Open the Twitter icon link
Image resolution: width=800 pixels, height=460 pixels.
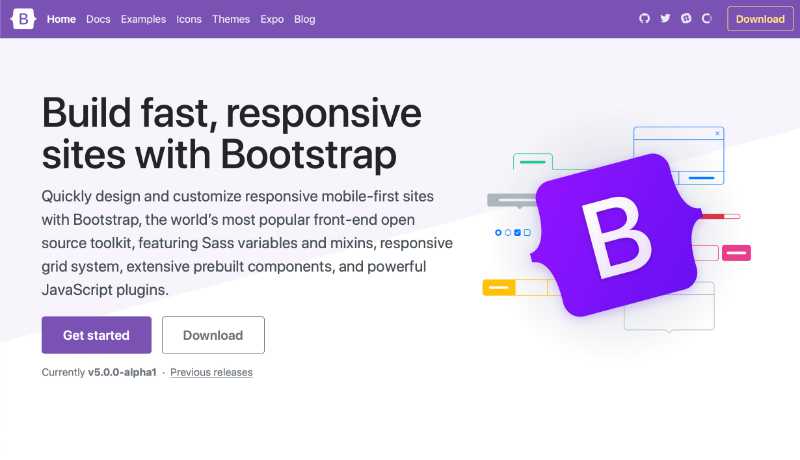pos(665,18)
